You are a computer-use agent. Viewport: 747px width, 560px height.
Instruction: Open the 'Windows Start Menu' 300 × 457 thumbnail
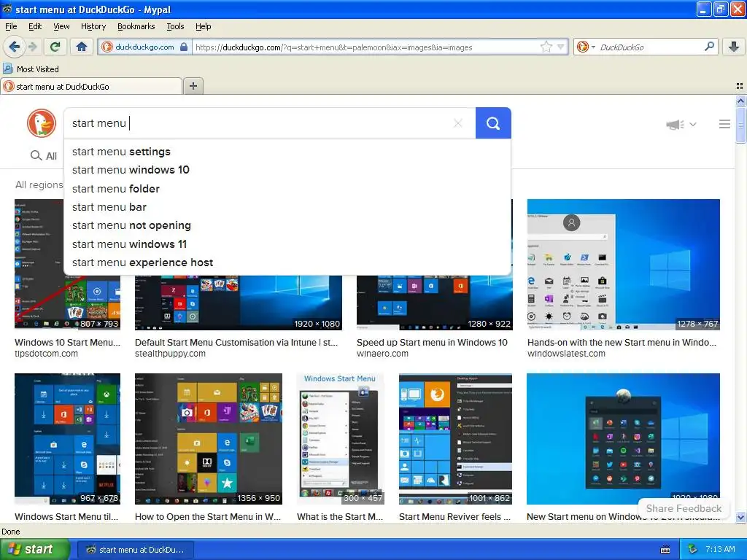pyautogui.click(x=340, y=438)
